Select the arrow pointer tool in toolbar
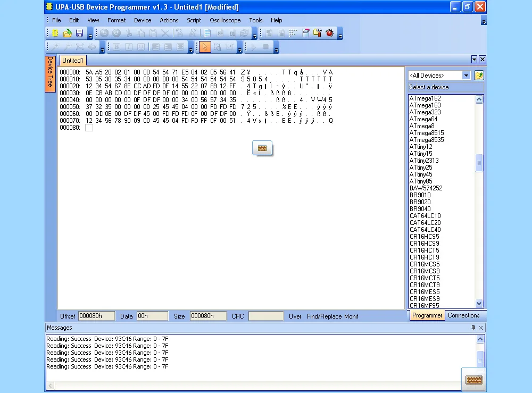 (205, 47)
